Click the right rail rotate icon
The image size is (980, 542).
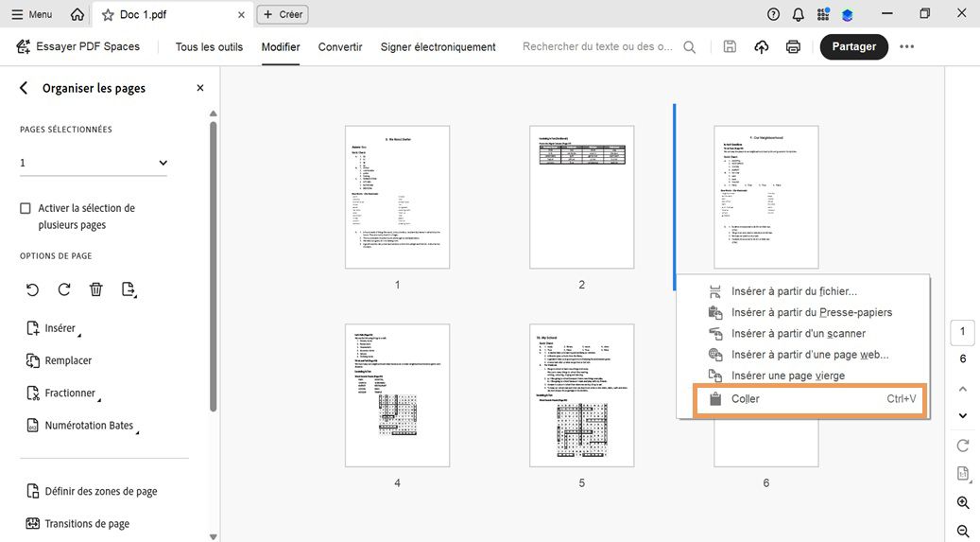click(962, 446)
